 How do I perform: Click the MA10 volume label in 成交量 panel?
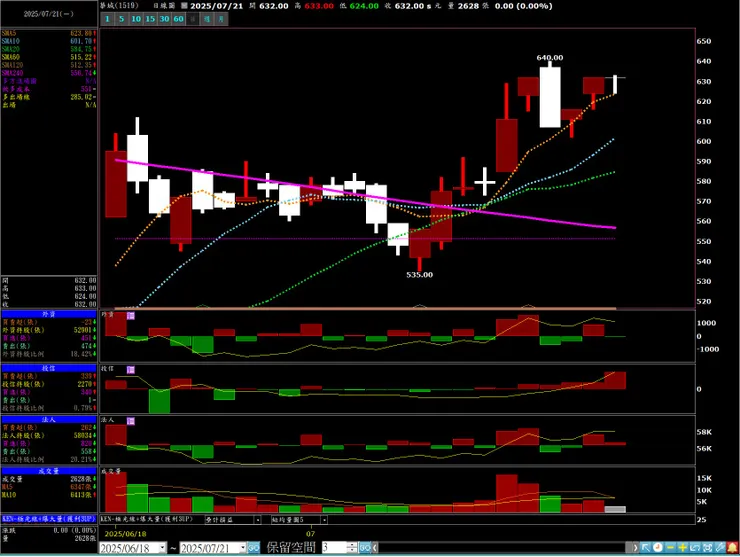[x=9, y=495]
